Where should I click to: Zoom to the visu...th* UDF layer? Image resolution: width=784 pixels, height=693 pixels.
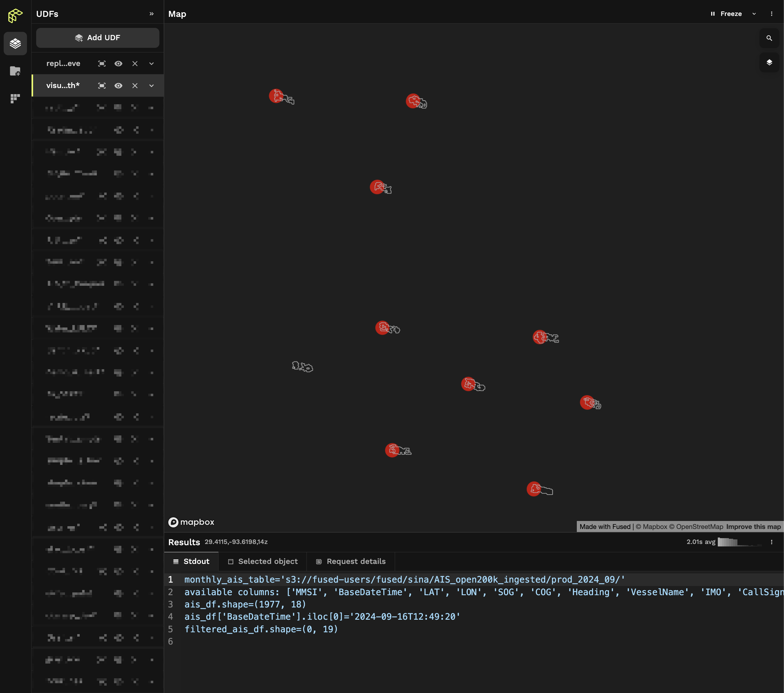tap(102, 86)
